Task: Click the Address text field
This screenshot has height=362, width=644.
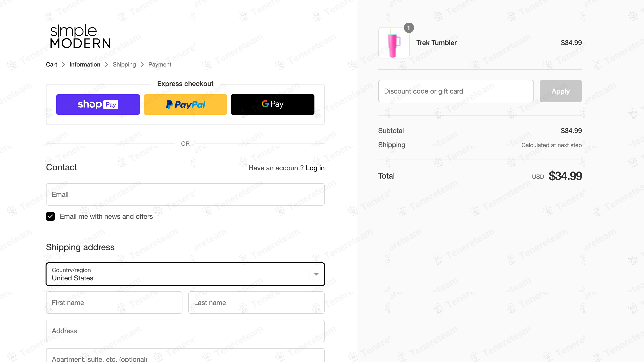Action: (x=185, y=331)
